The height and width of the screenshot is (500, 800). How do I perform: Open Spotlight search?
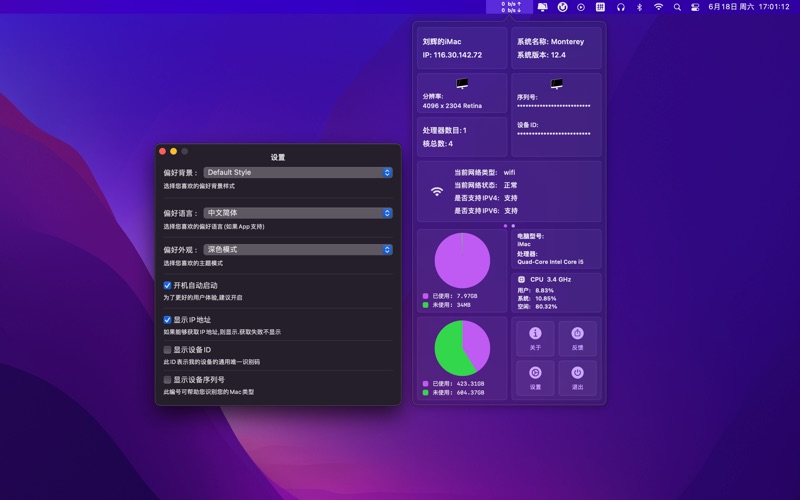point(677,7)
